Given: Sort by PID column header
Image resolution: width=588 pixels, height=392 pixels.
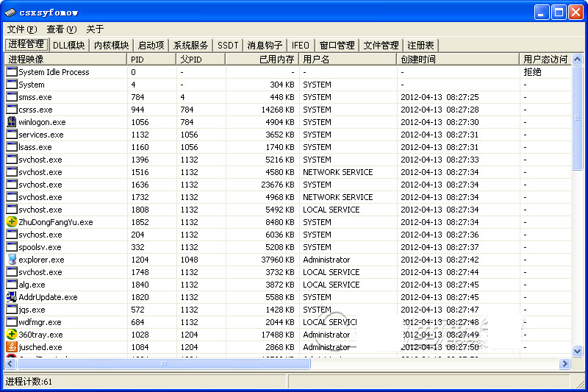Looking at the screenshot, I should pyautogui.click(x=151, y=60).
